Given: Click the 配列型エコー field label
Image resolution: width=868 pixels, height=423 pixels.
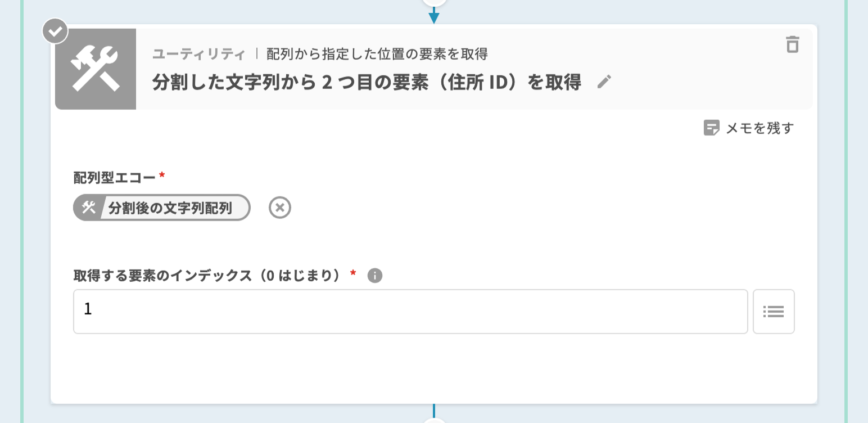Looking at the screenshot, I should coord(115,177).
